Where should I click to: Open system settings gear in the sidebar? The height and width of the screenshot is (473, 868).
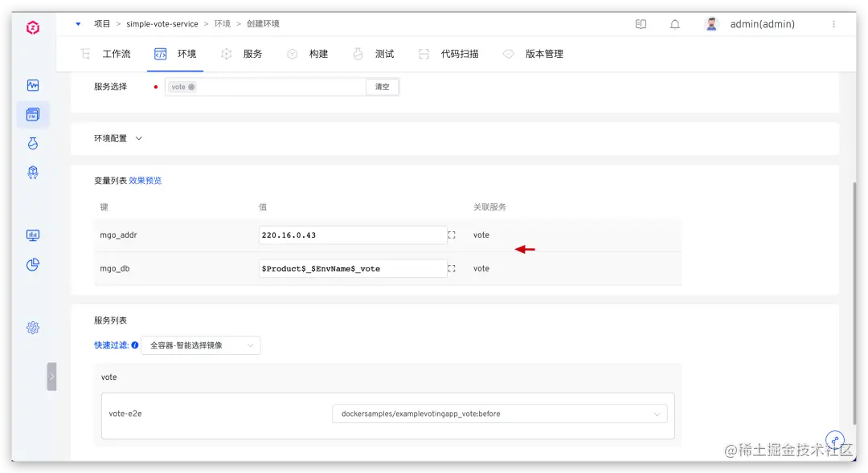32,328
